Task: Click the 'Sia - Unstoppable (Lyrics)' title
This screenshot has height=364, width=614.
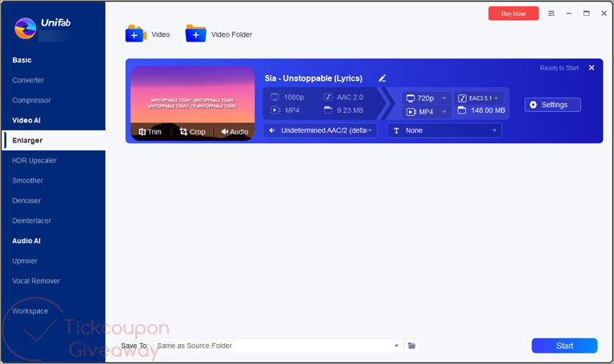Action: pyautogui.click(x=313, y=78)
